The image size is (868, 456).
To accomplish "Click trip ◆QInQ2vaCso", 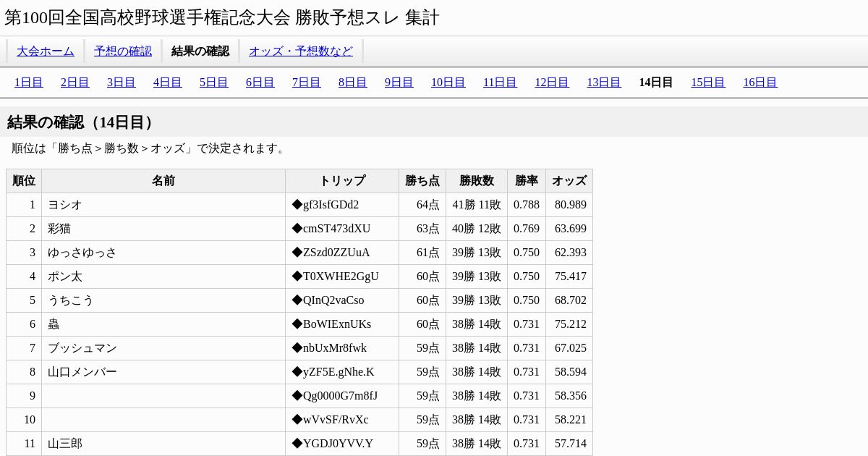I will 328,300.
